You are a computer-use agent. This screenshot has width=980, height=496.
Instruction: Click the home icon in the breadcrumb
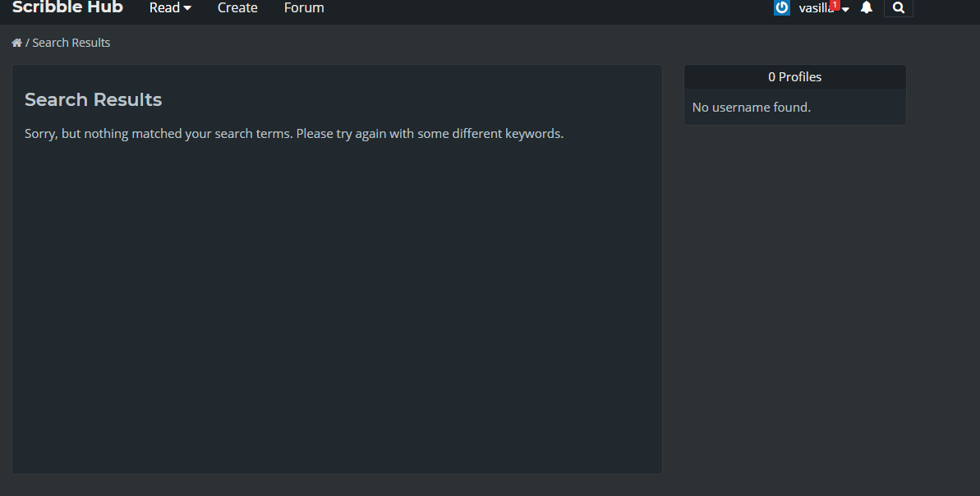[x=16, y=43]
